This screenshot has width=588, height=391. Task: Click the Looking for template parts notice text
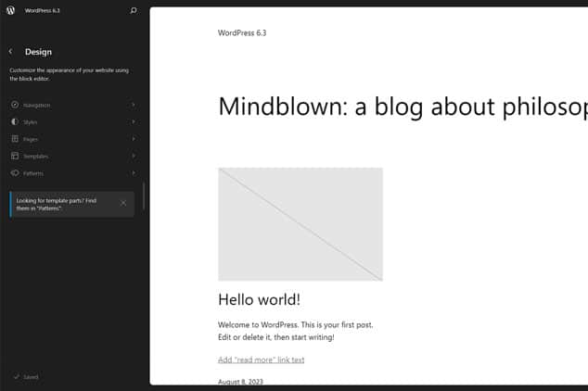[57, 205]
